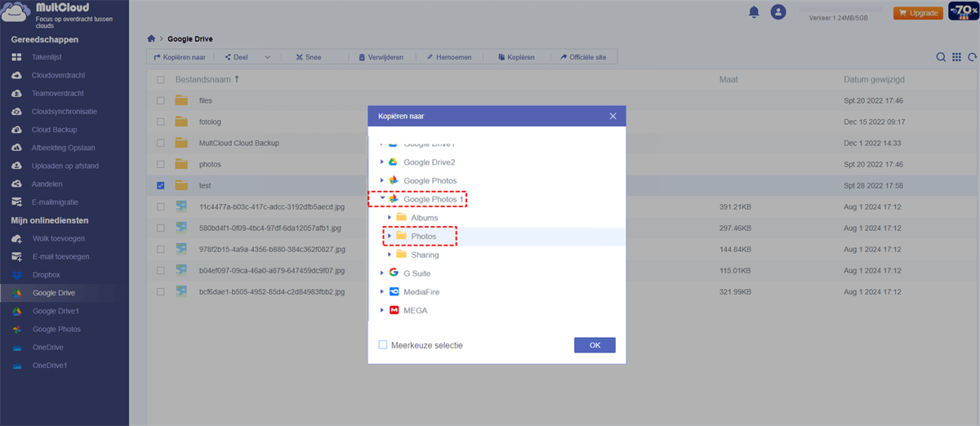Viewport: 980px width, 426px height.
Task: Click E-mailmigratie icon in sidebar
Action: pyautogui.click(x=16, y=202)
